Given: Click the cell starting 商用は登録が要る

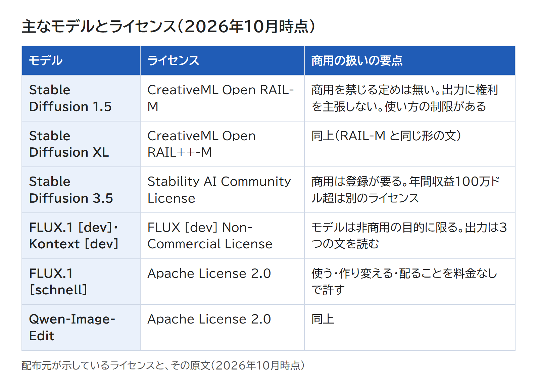Looking at the screenshot, I should (409, 190).
